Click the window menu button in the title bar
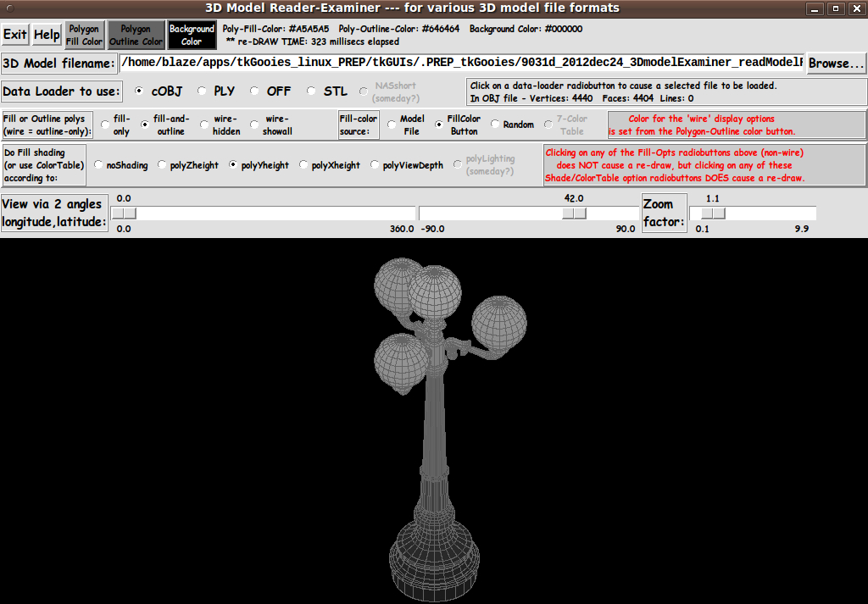The image size is (868, 604). [9, 8]
